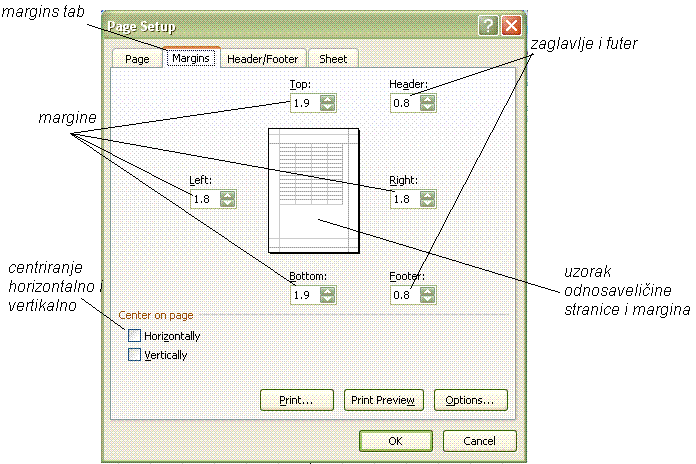
Task: Click the Right margin spinner arrows
Action: click(x=428, y=199)
